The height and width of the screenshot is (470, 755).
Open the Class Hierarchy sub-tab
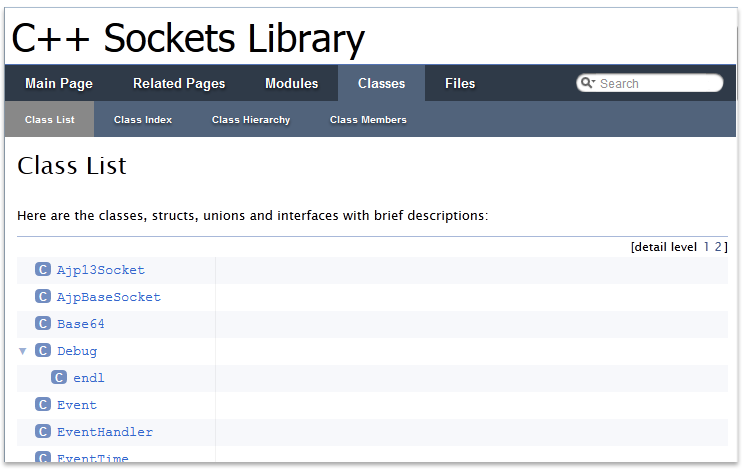(x=251, y=119)
